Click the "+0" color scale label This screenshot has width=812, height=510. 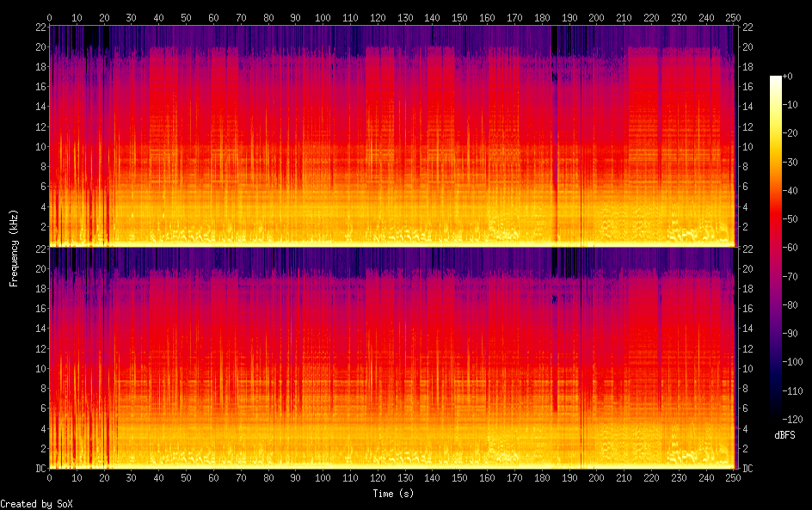(788, 76)
